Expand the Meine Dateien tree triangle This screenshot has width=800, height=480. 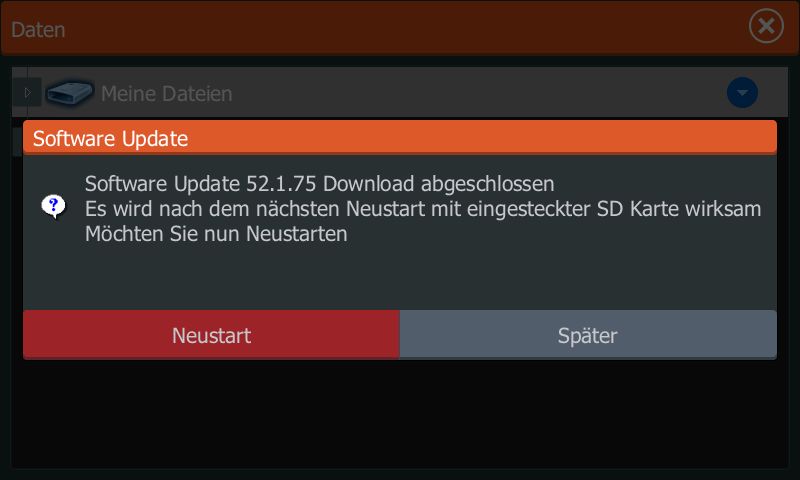point(28,93)
